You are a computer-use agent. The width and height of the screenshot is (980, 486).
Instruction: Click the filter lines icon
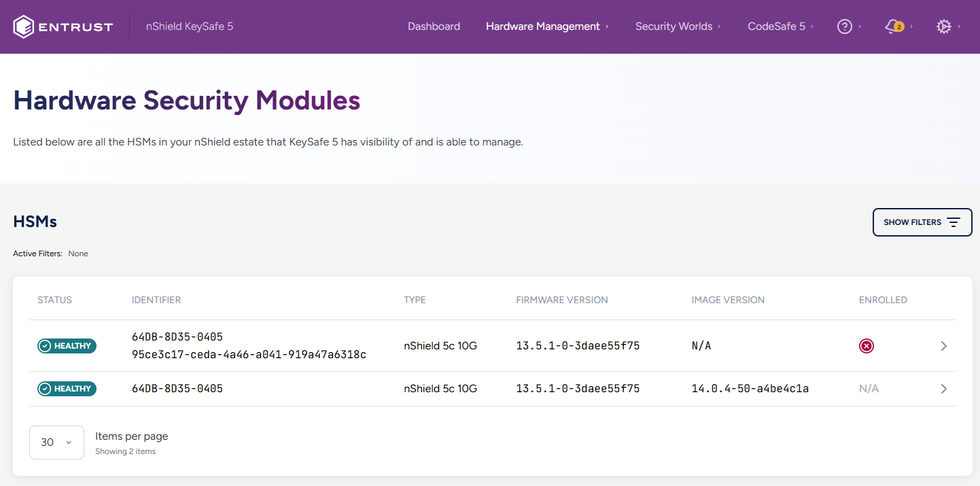[x=953, y=222]
